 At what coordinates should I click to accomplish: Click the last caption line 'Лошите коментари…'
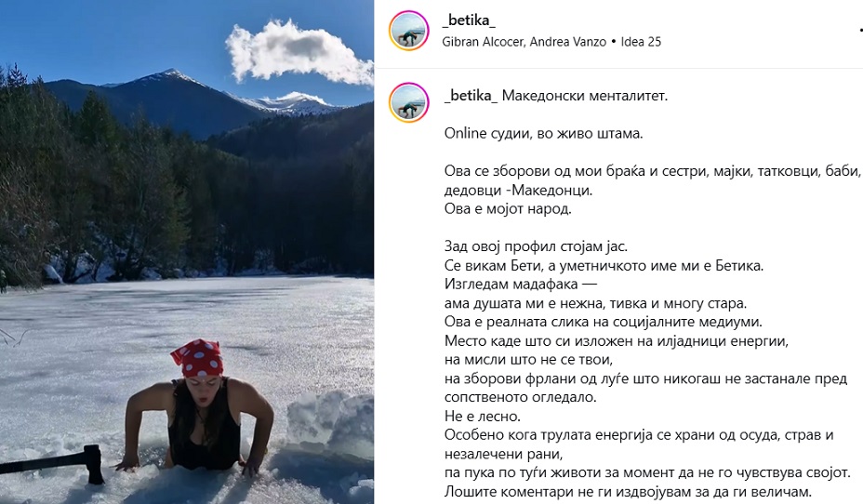628,491
